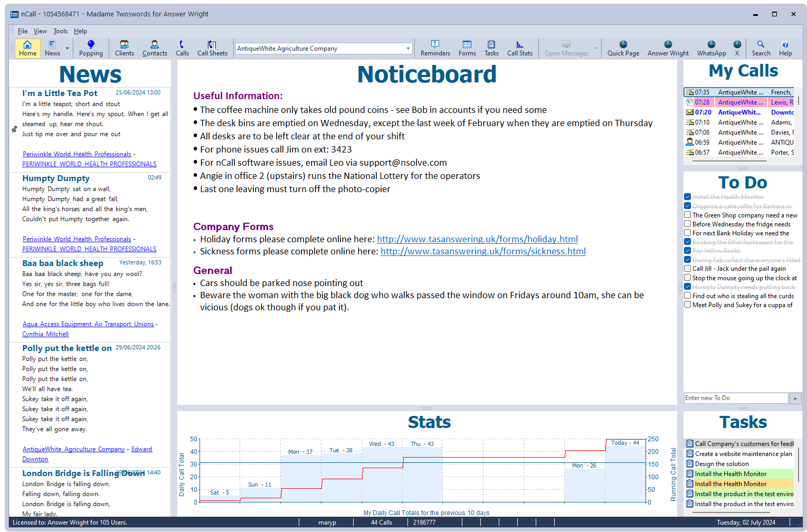Select the 06:59 call person icon
This screenshot has height=532, width=807.
coord(689,142)
